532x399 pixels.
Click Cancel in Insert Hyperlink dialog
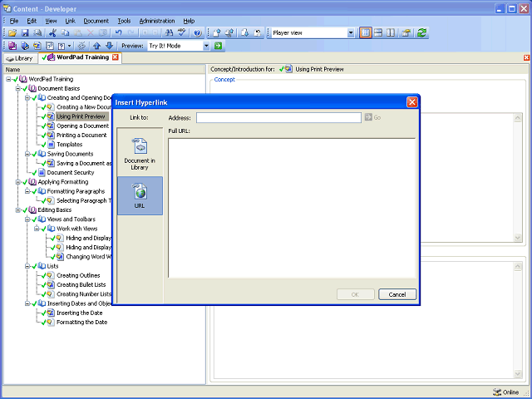(397, 294)
